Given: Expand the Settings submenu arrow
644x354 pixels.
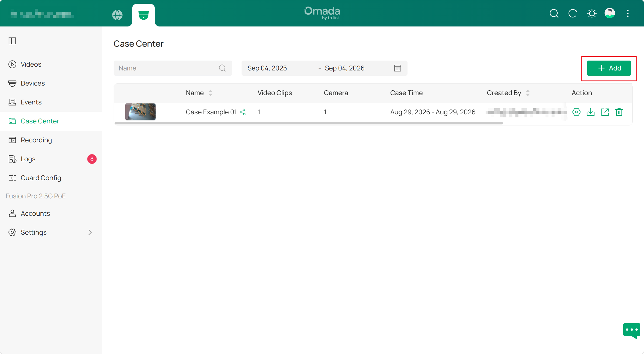Looking at the screenshot, I should pyautogui.click(x=90, y=233).
